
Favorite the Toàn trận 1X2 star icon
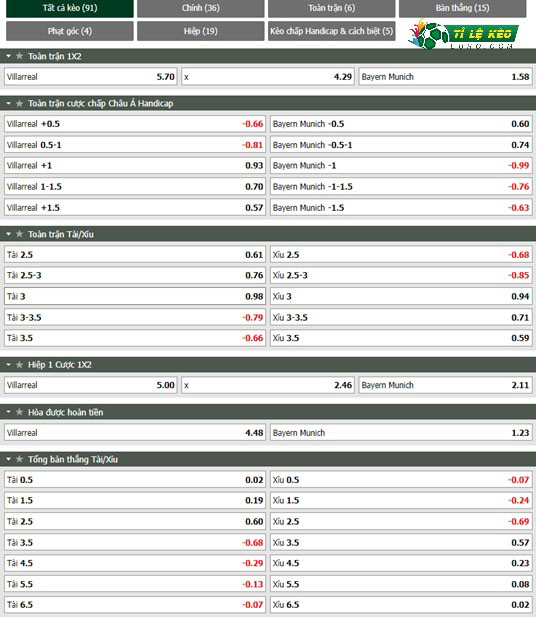click(x=19, y=56)
